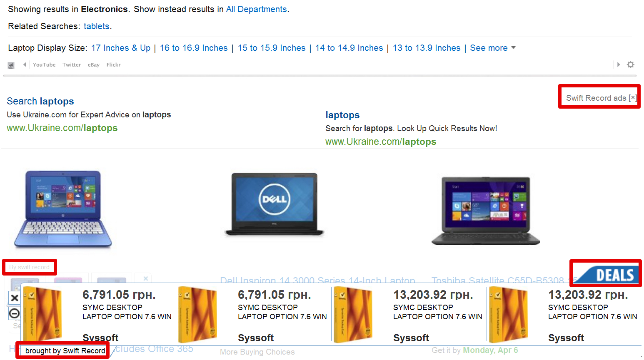This screenshot has width=644, height=360.
Task: Select the Dell laptop product image
Action: 275,204
